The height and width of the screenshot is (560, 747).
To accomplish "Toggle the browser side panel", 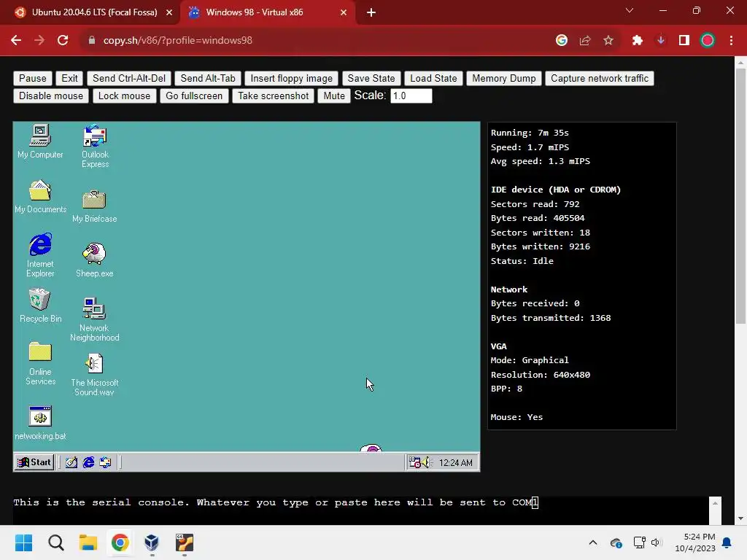I will coord(684,41).
